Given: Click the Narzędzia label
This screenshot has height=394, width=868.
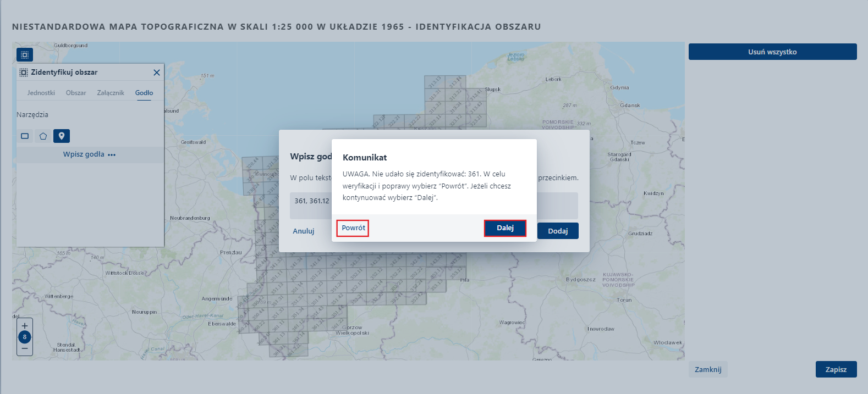Looking at the screenshot, I should click(32, 114).
